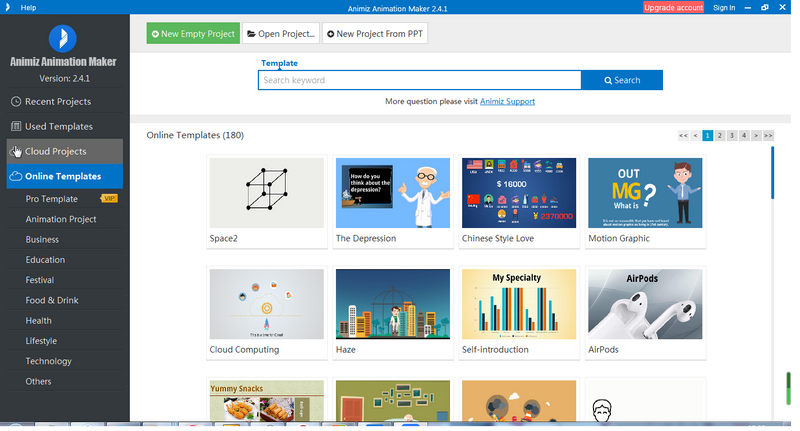This screenshot has height=431, width=800.
Task: Go to the last page of templates
Action: click(768, 135)
